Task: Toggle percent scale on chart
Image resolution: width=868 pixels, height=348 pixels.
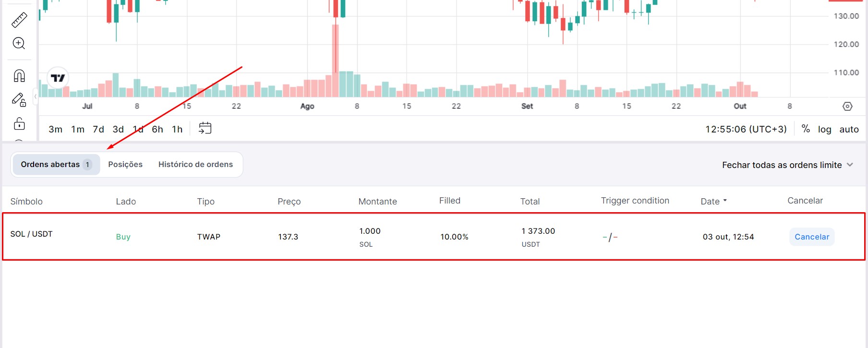Action: click(806, 129)
